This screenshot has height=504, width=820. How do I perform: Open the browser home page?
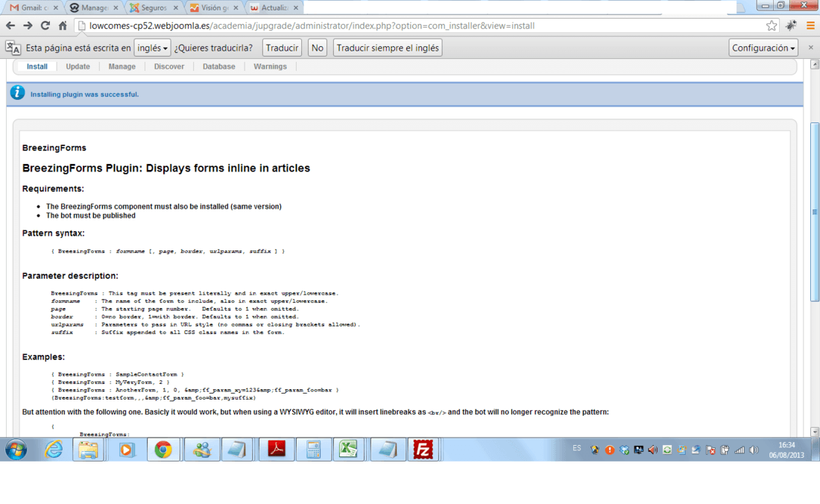63,25
